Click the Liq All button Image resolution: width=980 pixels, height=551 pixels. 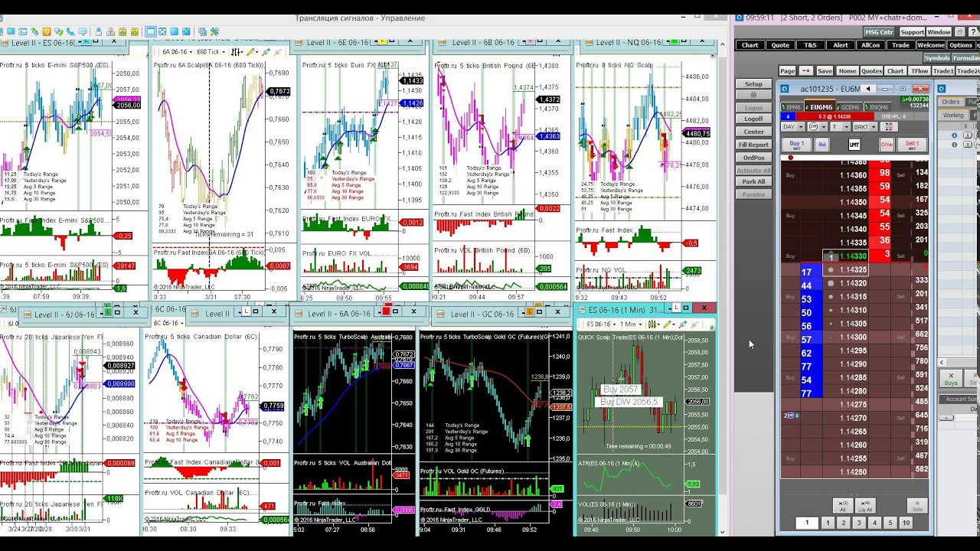click(x=864, y=506)
